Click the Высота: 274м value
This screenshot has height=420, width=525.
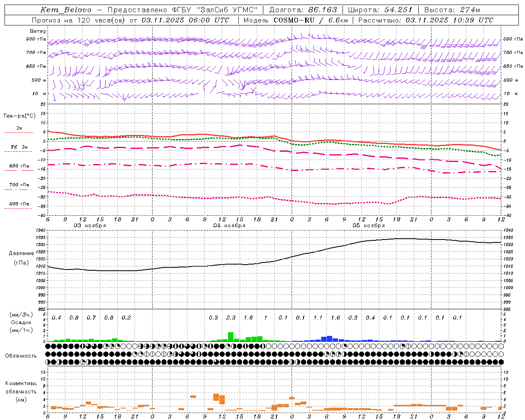tap(452, 10)
